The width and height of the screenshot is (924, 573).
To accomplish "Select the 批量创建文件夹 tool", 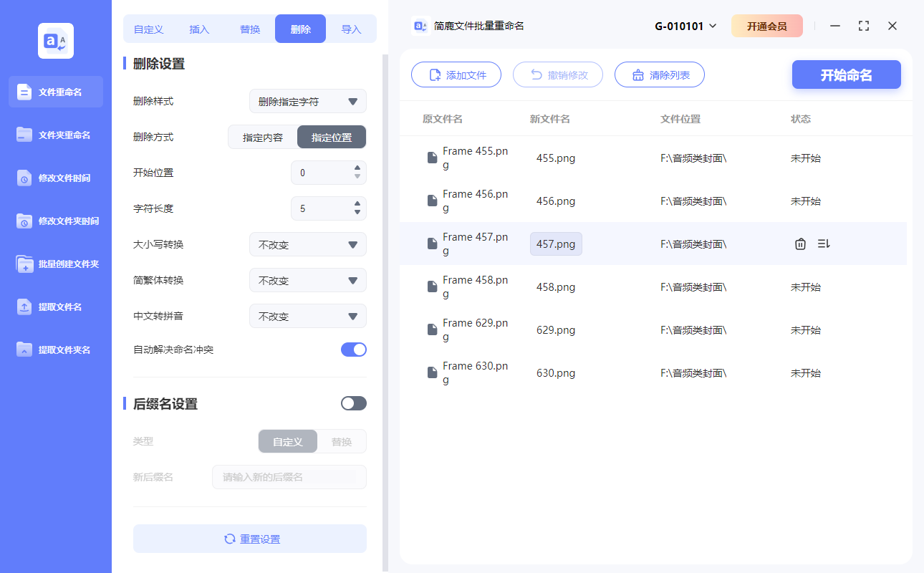I will click(55, 264).
